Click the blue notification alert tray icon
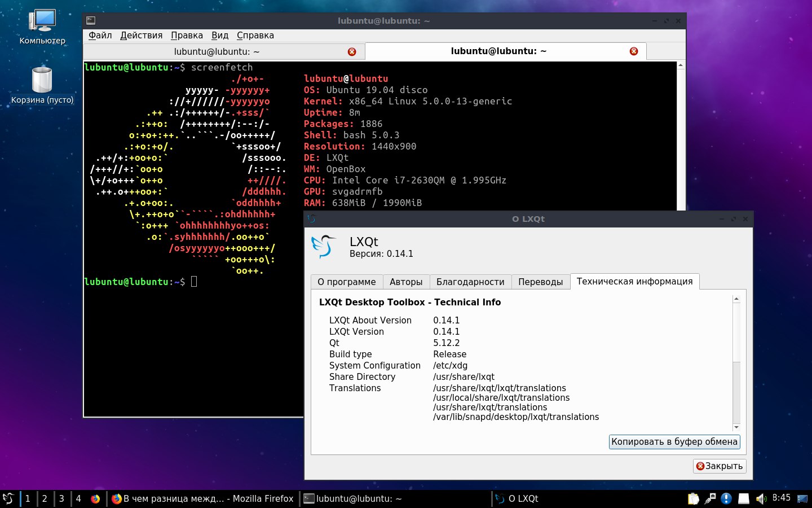 point(726,498)
